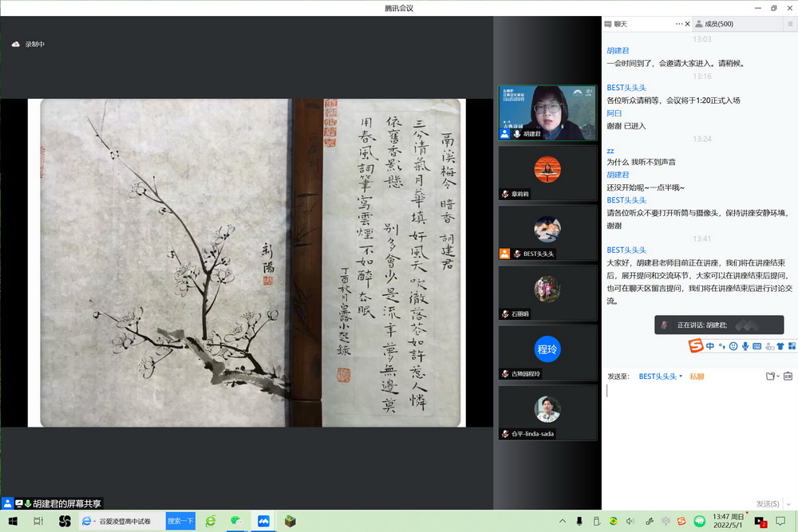Click 仓平-linda-sada's avatar photo
The image size is (798, 532).
547,409
